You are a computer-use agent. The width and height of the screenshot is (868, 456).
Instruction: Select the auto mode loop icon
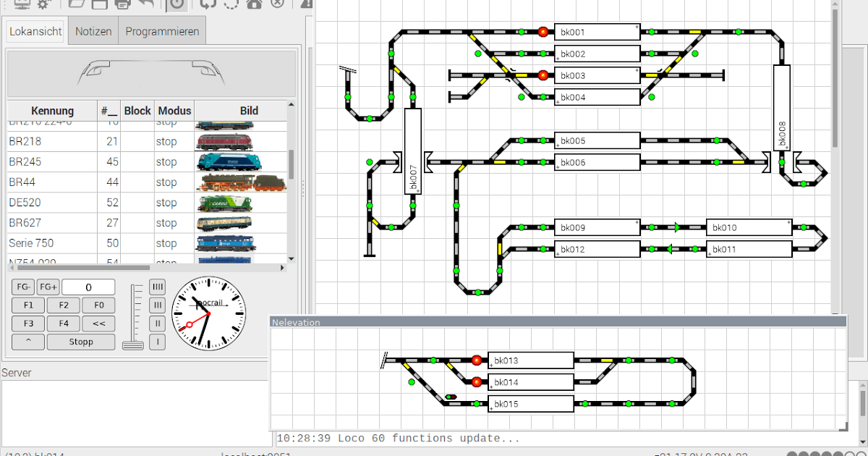click(x=207, y=5)
